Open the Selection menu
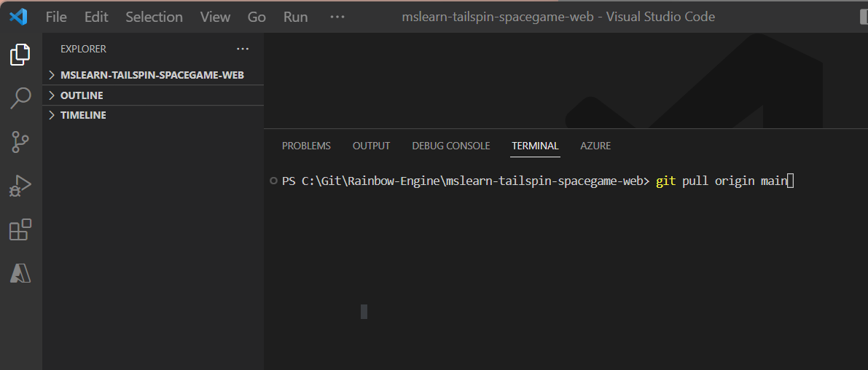 click(x=154, y=17)
